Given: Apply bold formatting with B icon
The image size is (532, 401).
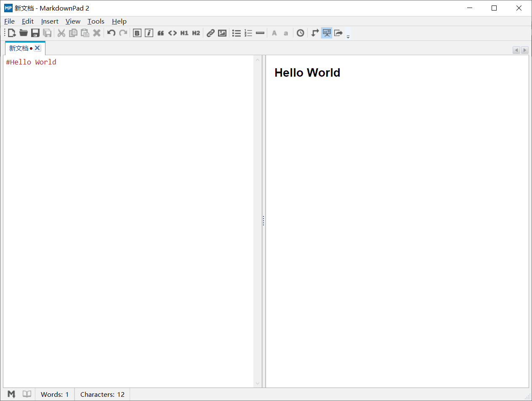Looking at the screenshot, I should click(137, 33).
